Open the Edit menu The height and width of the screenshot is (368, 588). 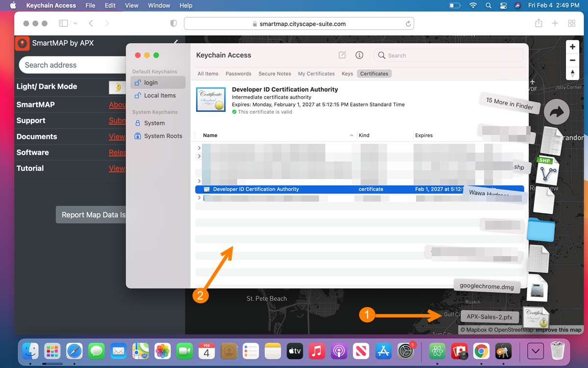(x=110, y=5)
